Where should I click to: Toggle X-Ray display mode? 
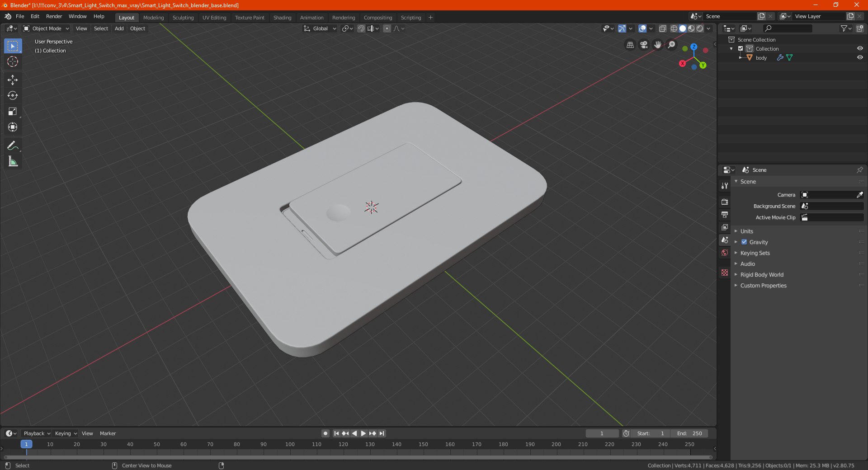(x=662, y=28)
